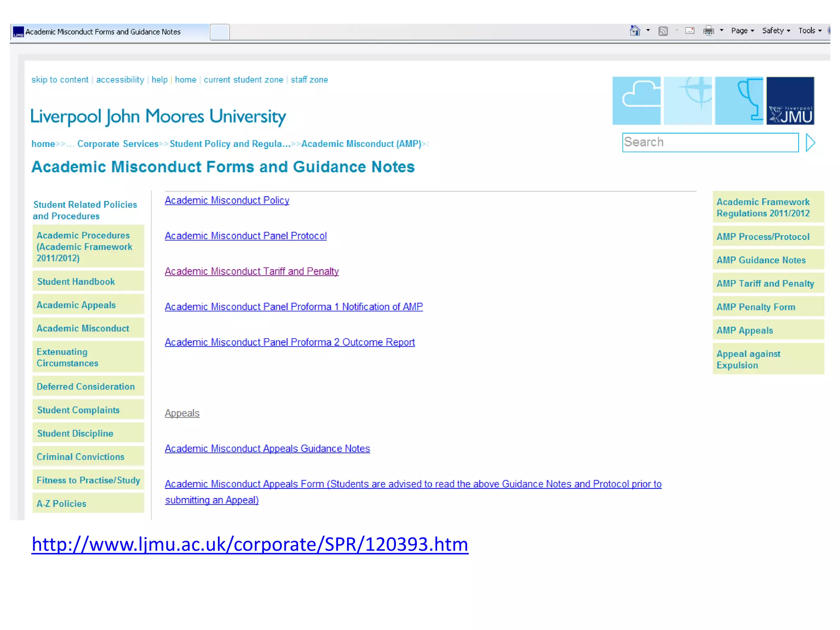Open the Academic Misconduct Policy link
The height and width of the screenshot is (630, 840).
click(x=227, y=201)
